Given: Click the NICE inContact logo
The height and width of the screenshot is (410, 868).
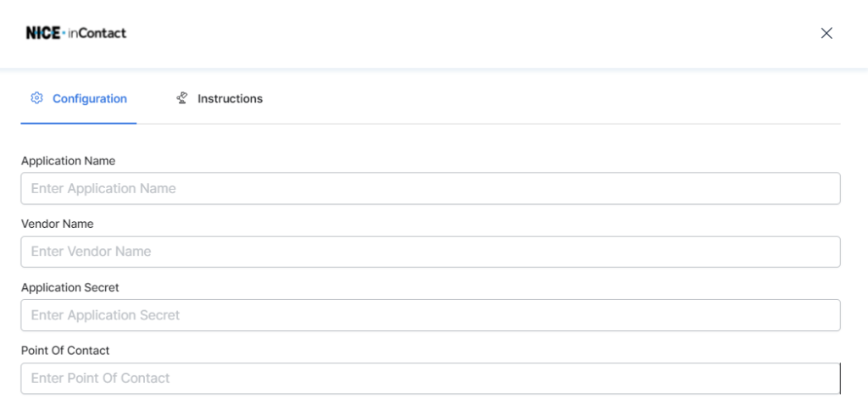Looking at the screenshot, I should pyautogui.click(x=76, y=33).
